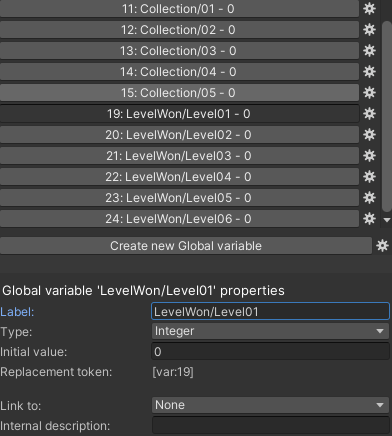Select variable 13: Collection/03 - 0
The height and width of the screenshot is (436, 392).
[x=179, y=51]
